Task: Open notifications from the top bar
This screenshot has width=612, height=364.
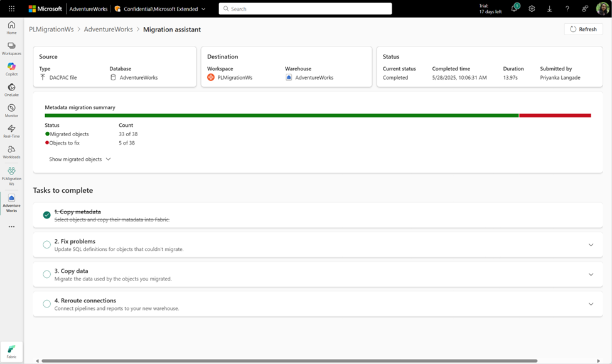Action: (513, 8)
